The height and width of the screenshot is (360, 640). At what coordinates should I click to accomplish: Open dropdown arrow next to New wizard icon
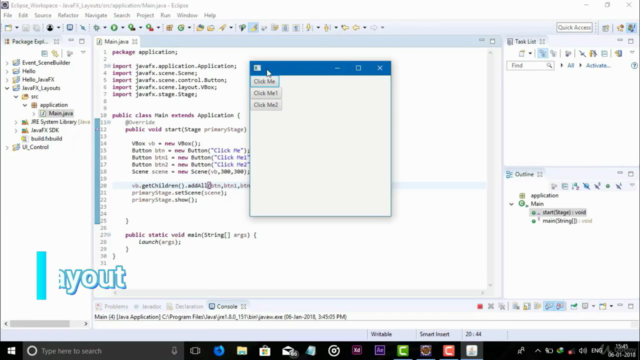click(17, 27)
